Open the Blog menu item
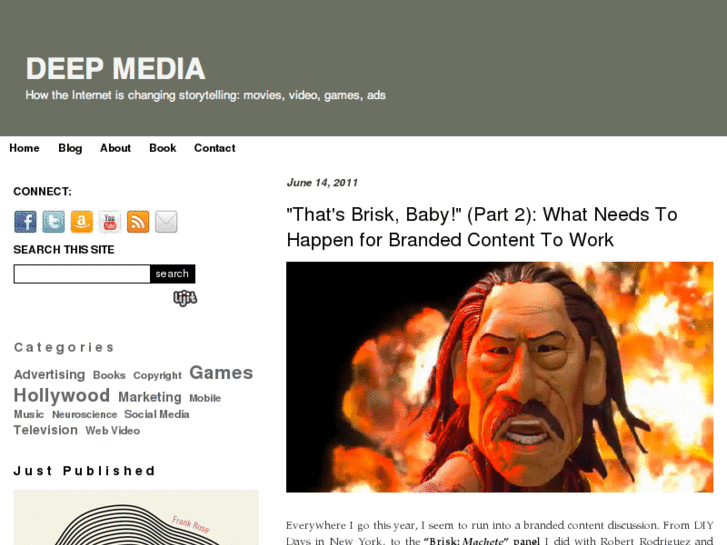The height and width of the screenshot is (545, 727). 70,148
